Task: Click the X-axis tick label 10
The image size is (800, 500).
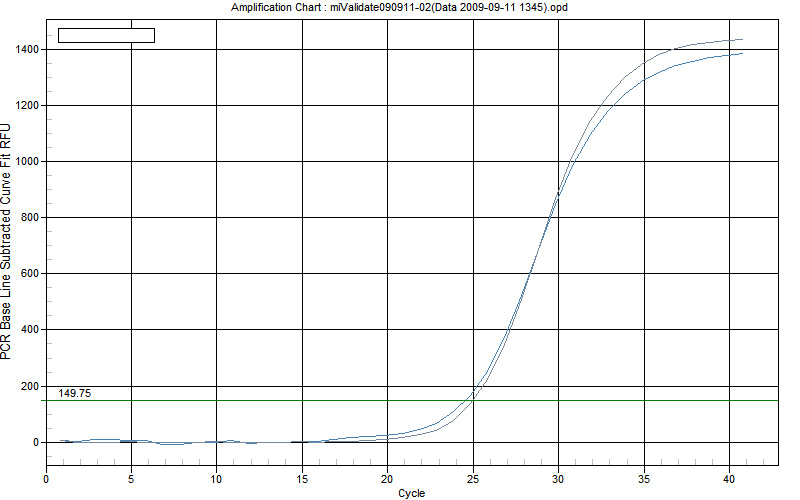Action: click(216, 479)
